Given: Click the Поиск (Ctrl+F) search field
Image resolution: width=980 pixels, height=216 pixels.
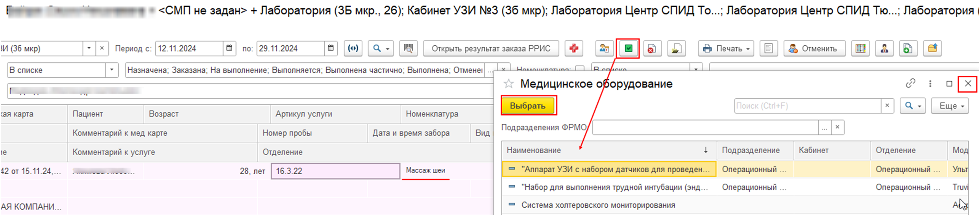Looking at the screenshot, I should (x=807, y=106).
